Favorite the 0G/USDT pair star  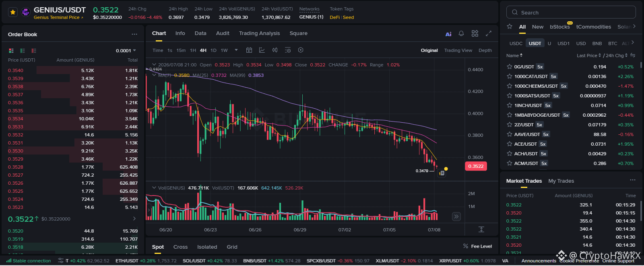[x=510, y=67]
